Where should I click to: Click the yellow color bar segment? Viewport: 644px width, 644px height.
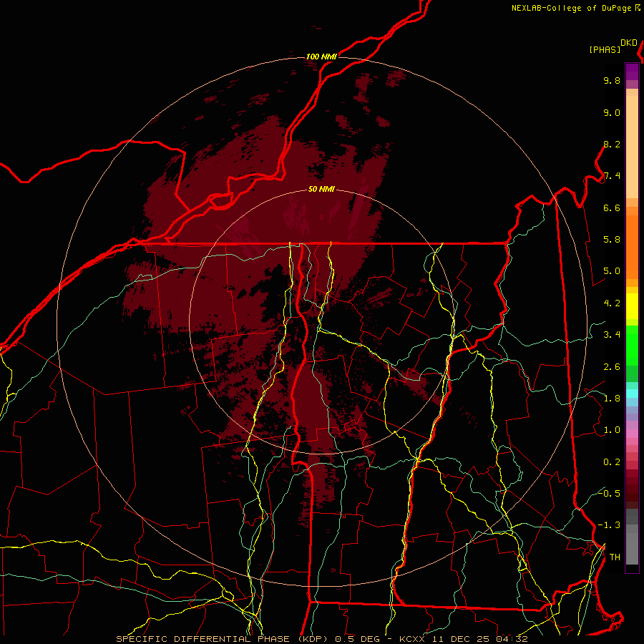[x=632, y=306]
